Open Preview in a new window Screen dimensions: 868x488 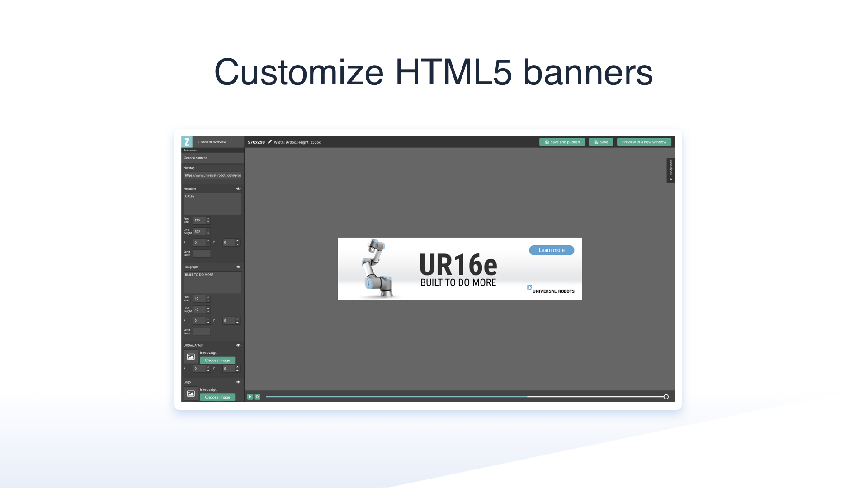[644, 142]
